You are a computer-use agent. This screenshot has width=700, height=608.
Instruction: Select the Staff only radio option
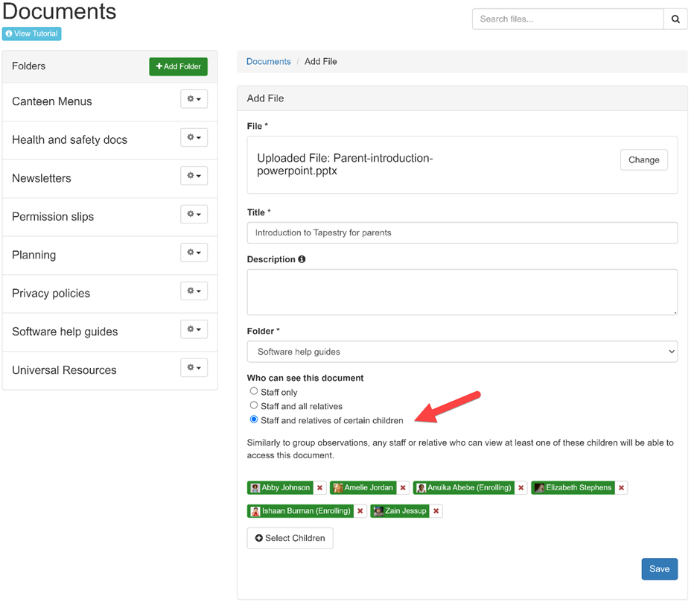click(x=254, y=391)
